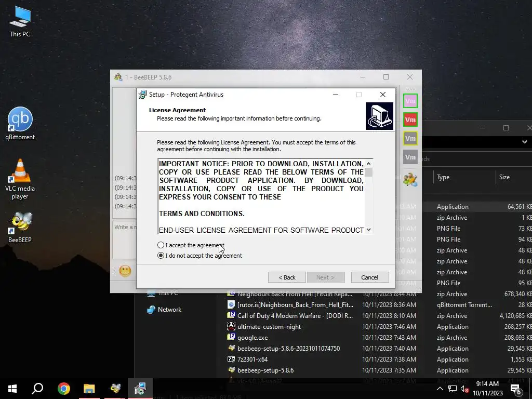Click the gray Vm icon in BeeBEEP
This screenshot has width=532, height=399.
[410, 157]
